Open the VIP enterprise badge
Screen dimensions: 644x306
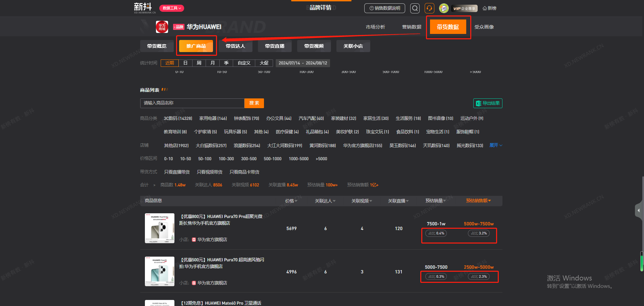[464, 8]
